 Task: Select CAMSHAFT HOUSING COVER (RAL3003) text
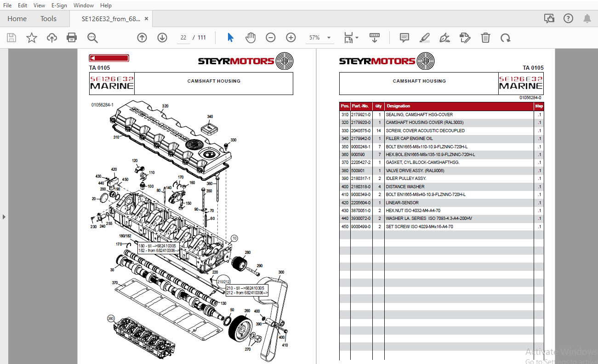click(425, 123)
